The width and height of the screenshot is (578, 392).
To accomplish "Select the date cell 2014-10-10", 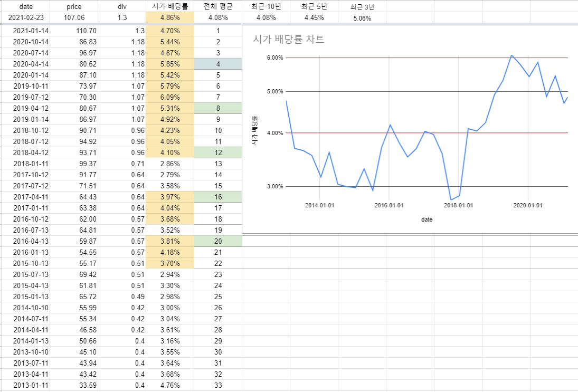I will tap(26, 307).
